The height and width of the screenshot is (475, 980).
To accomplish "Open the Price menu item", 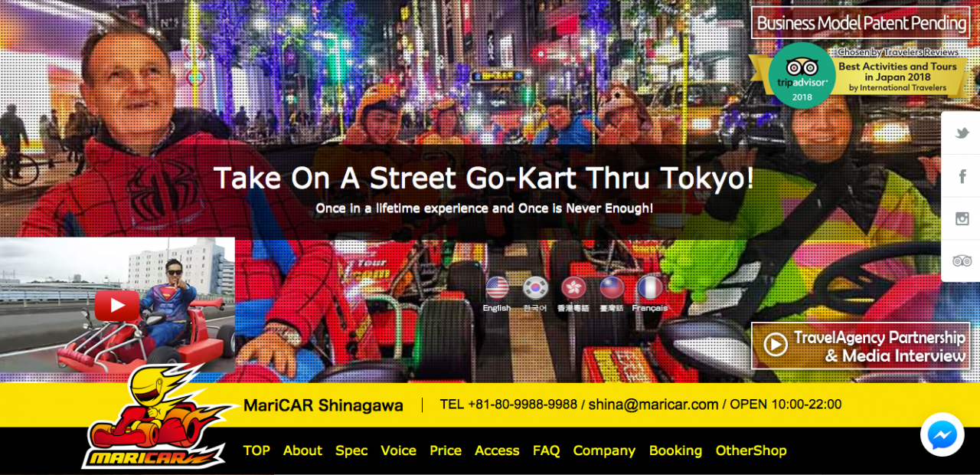I will click(446, 450).
